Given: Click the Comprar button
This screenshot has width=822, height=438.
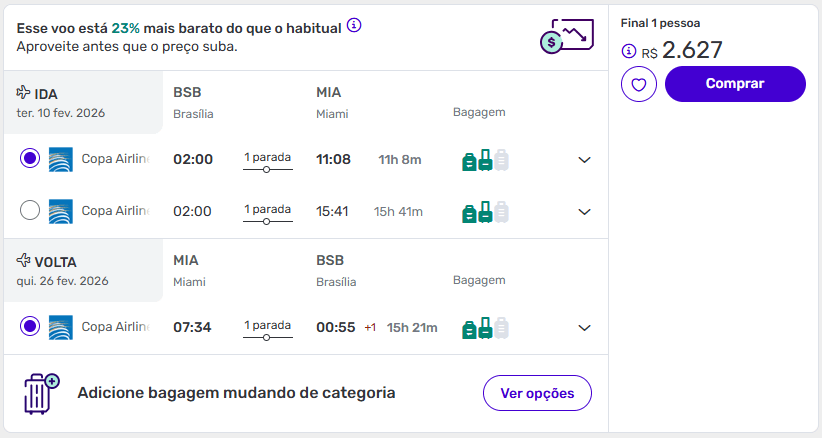Looking at the screenshot, I should point(734,84).
